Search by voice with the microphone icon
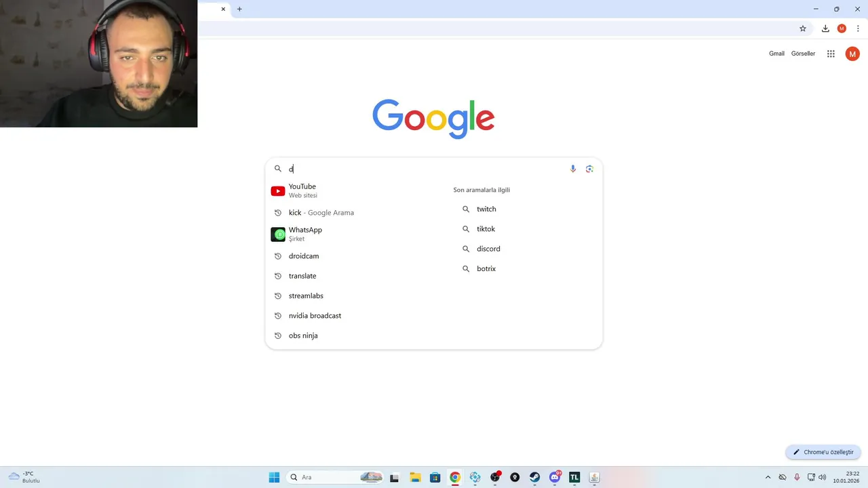Screen dimensions: 868x488 pos(573,169)
